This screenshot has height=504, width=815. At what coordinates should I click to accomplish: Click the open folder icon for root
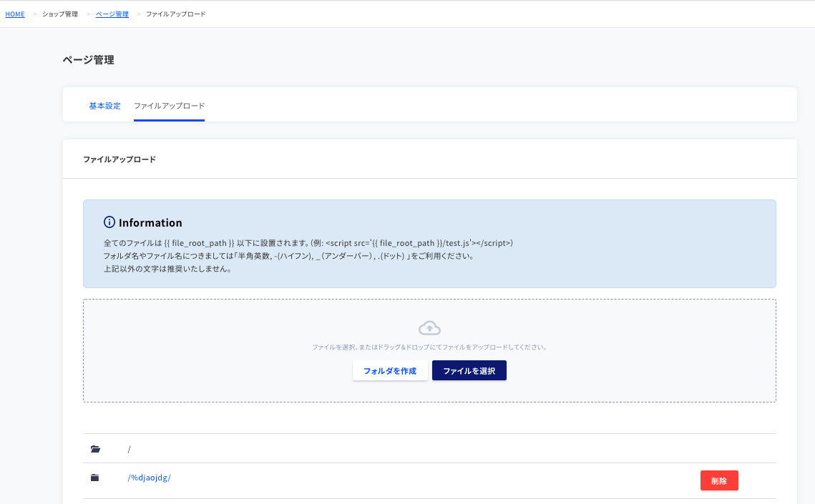pyautogui.click(x=95, y=449)
